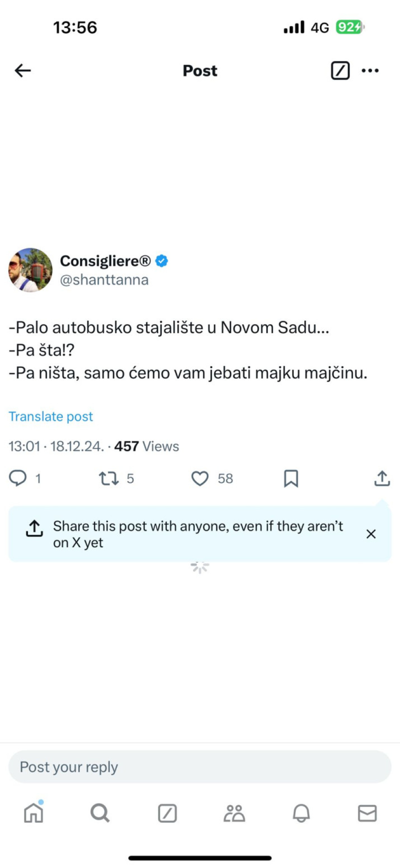Open the Search tab
400x868 pixels.
(100, 813)
